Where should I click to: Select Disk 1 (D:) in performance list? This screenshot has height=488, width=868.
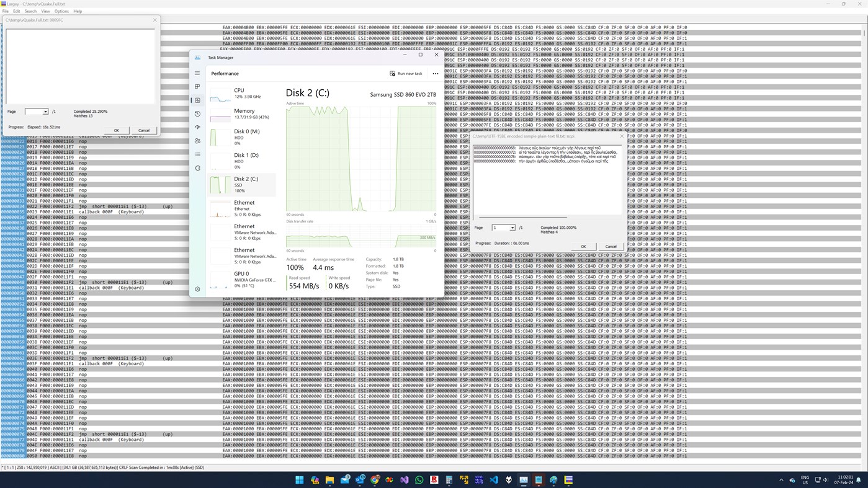click(x=242, y=161)
